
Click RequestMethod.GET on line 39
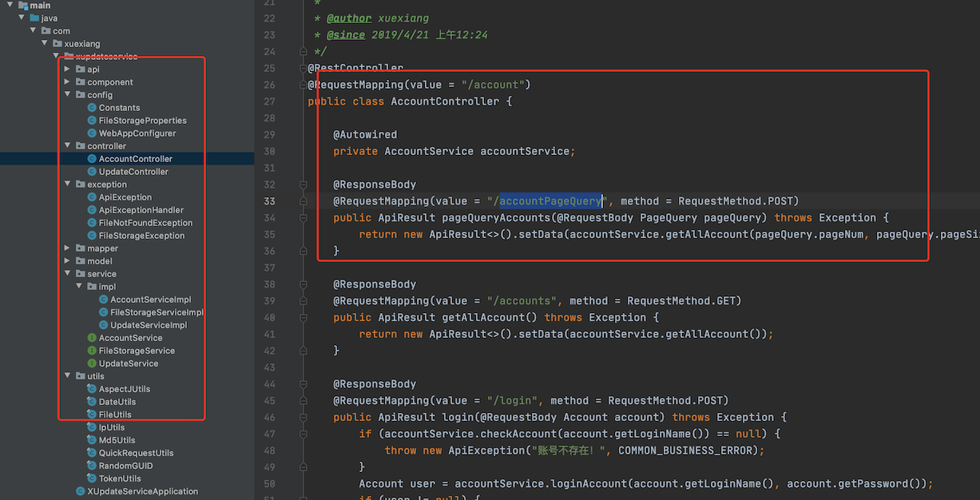click(681, 300)
